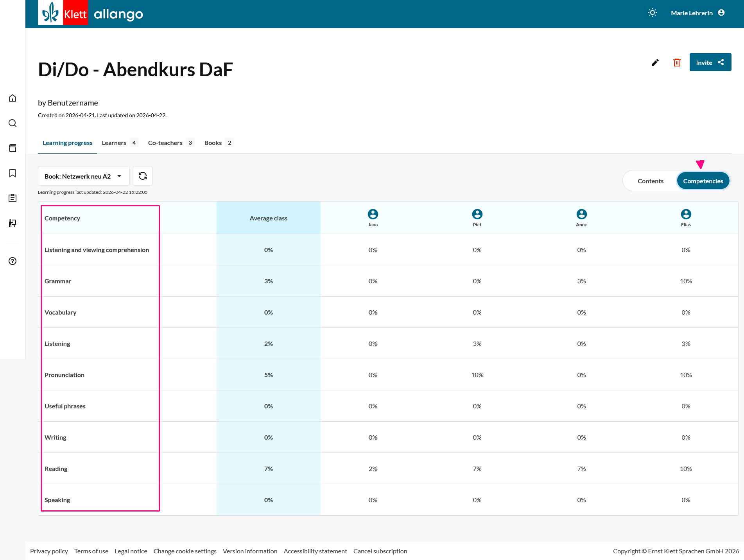Open the Cancel subscription link
744x560 pixels.
coord(380,551)
